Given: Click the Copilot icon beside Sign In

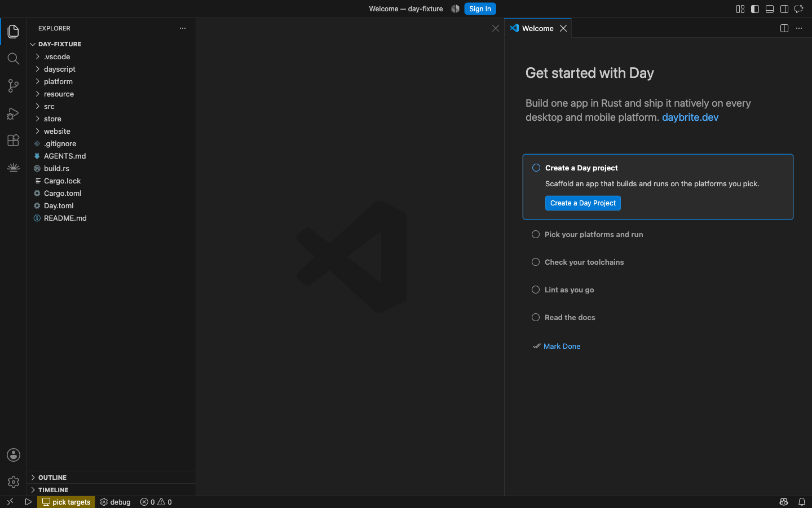Looking at the screenshot, I should click(456, 9).
